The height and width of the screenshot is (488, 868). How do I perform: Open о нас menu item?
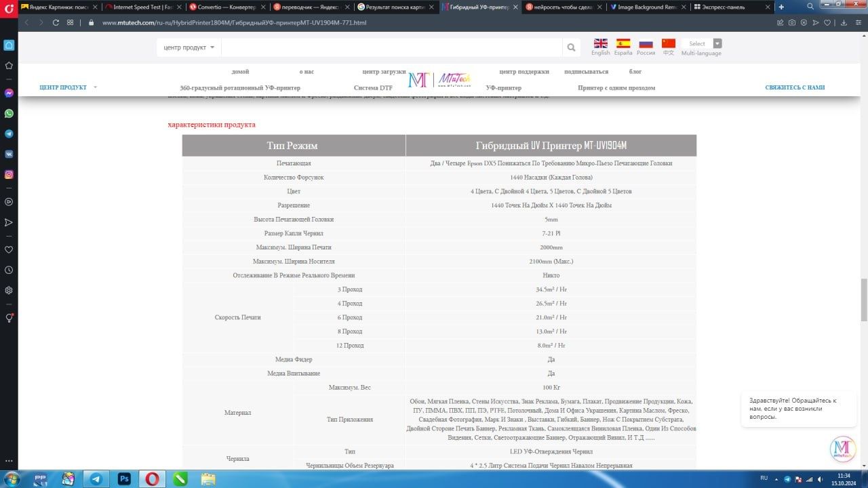pyautogui.click(x=307, y=71)
